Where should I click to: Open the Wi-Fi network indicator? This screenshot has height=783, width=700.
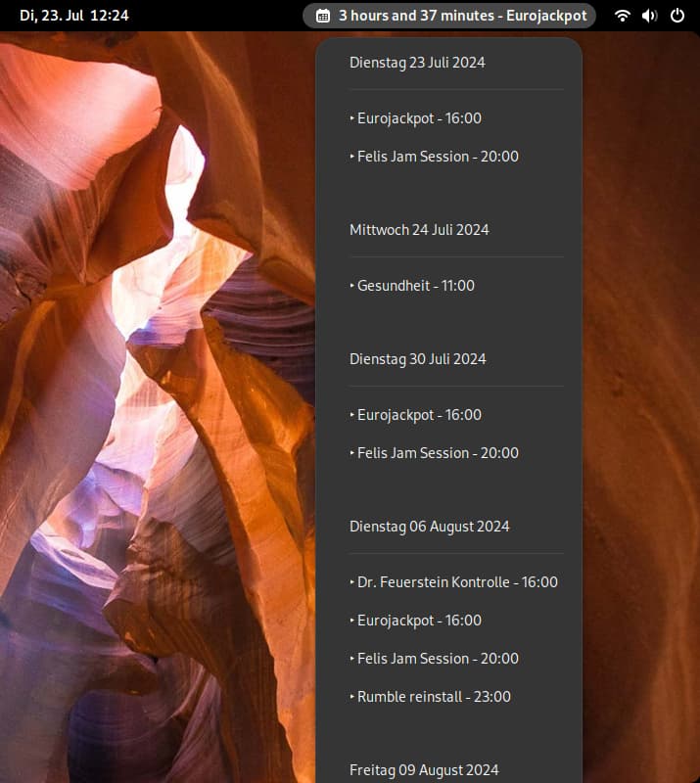tap(622, 16)
